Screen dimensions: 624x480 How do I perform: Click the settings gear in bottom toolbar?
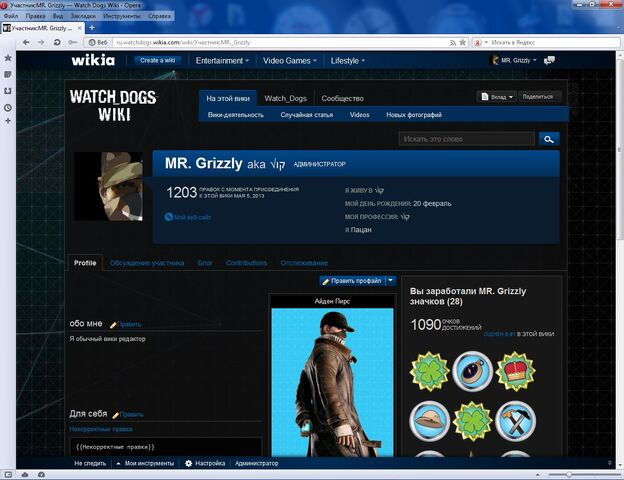click(188, 463)
